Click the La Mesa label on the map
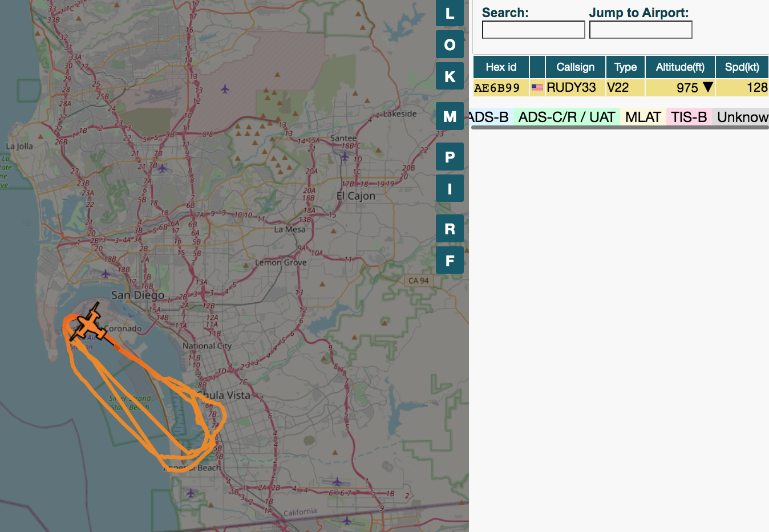Image resolution: width=769 pixels, height=532 pixels. pos(290,230)
